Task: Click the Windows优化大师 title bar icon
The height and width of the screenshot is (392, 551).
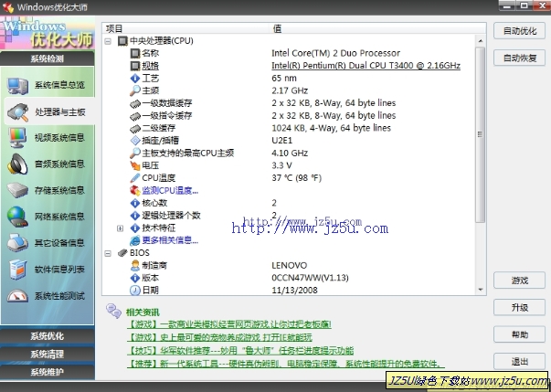Action: (x=7, y=7)
